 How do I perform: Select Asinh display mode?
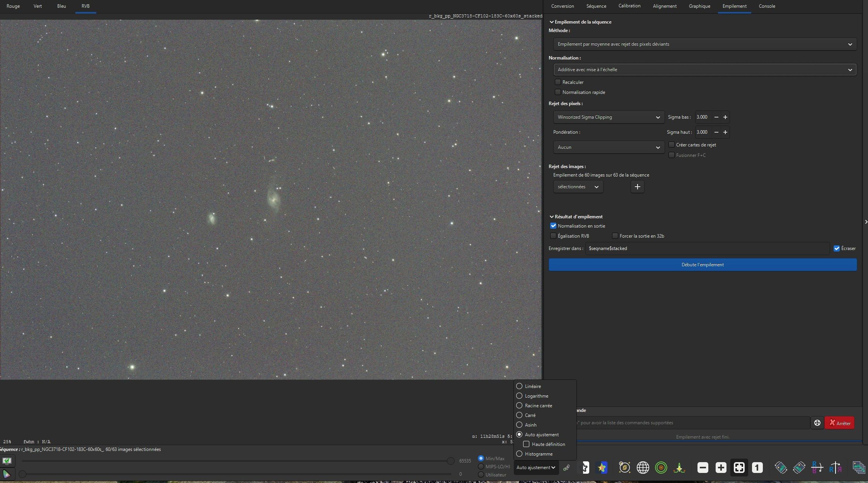[x=519, y=425]
